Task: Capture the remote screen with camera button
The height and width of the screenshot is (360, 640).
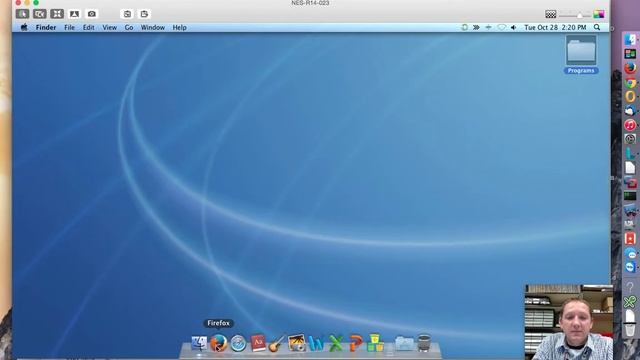Action: (91, 14)
